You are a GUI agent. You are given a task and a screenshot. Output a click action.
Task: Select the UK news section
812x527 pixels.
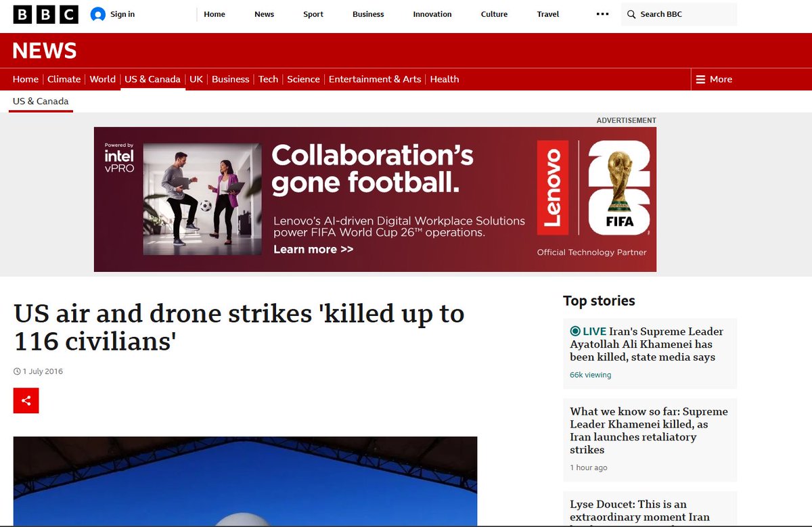tap(196, 79)
